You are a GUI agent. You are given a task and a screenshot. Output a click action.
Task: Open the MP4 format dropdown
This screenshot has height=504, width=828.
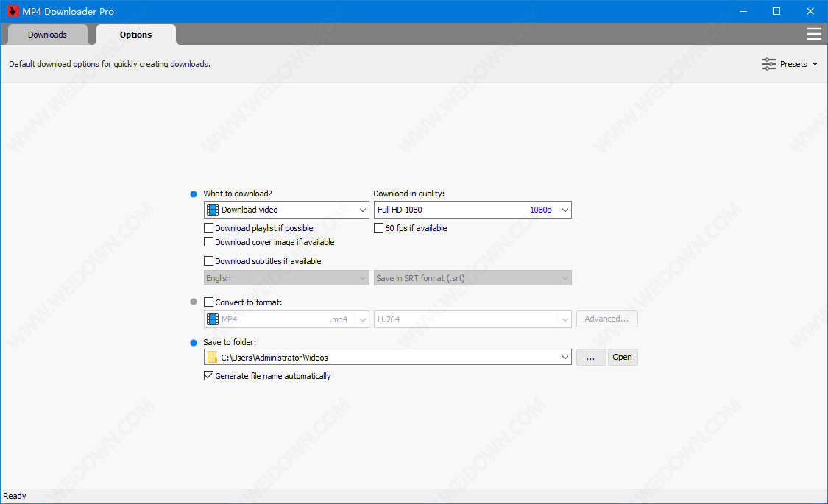pyautogui.click(x=286, y=319)
